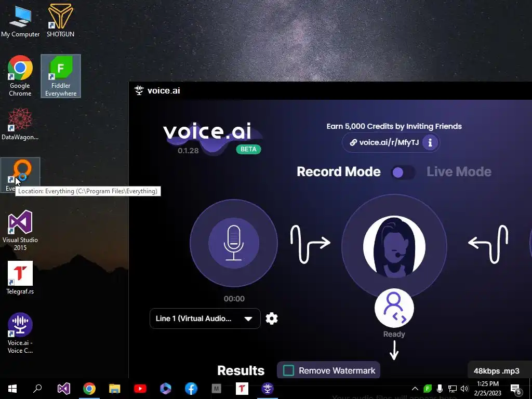
Task: Select the female voice avatar
Action: pos(394,247)
